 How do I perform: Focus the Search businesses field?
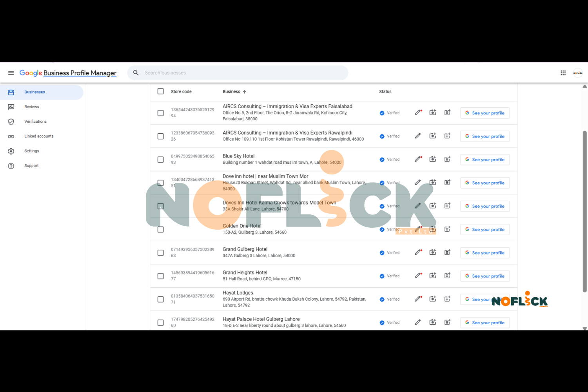point(238,73)
